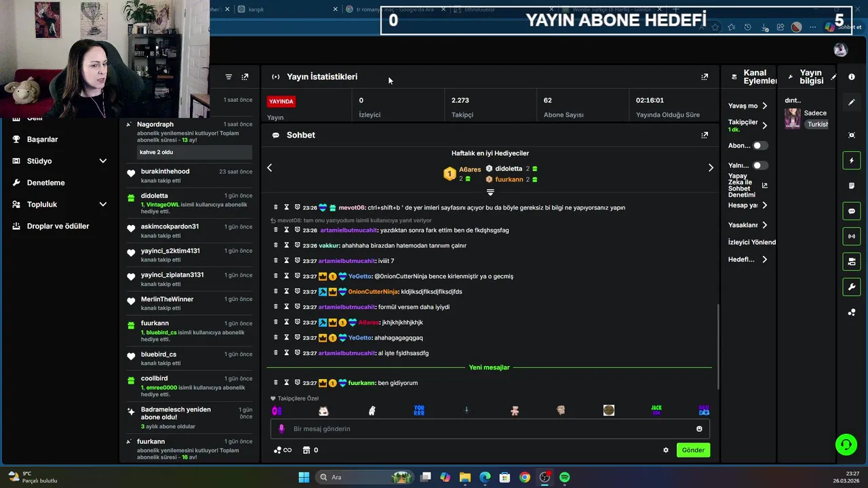Open A6ares top gifter entry
Image resolution: width=868 pixels, height=488 pixels.
pos(463,174)
